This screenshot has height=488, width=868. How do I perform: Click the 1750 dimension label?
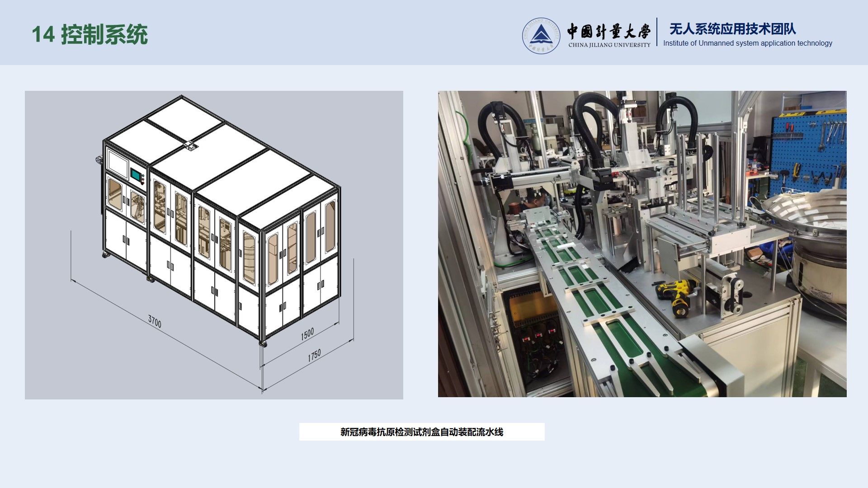314,355
